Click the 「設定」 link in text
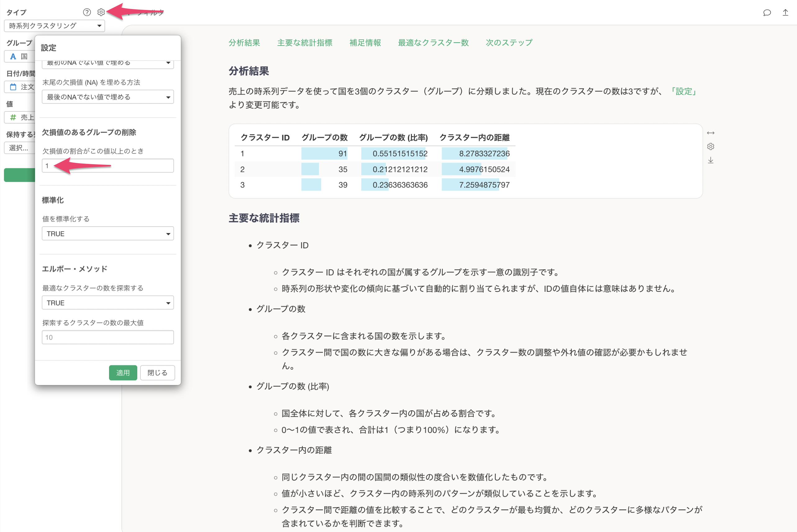 coord(684,91)
